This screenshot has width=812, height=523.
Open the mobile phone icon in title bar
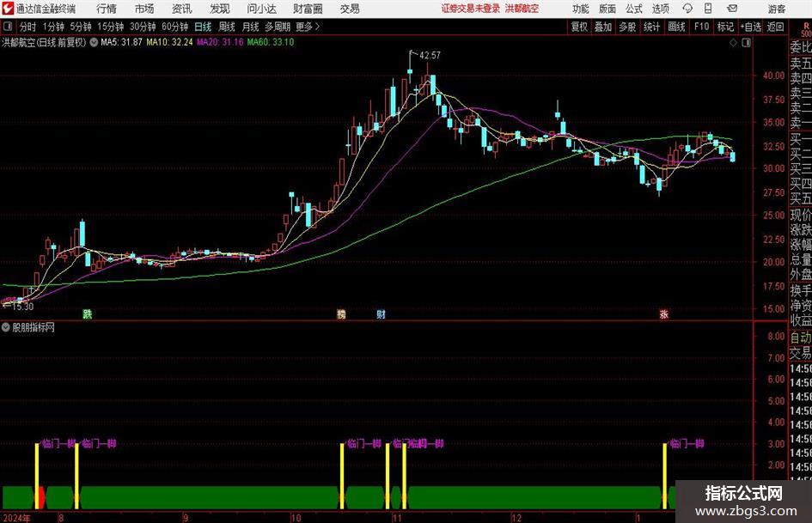(708, 9)
